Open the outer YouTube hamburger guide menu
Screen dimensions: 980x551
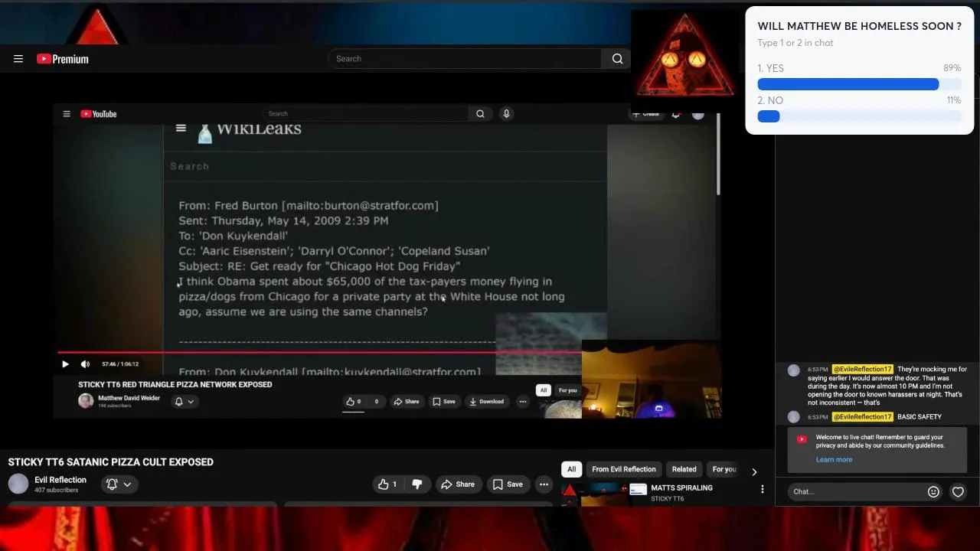point(18,59)
